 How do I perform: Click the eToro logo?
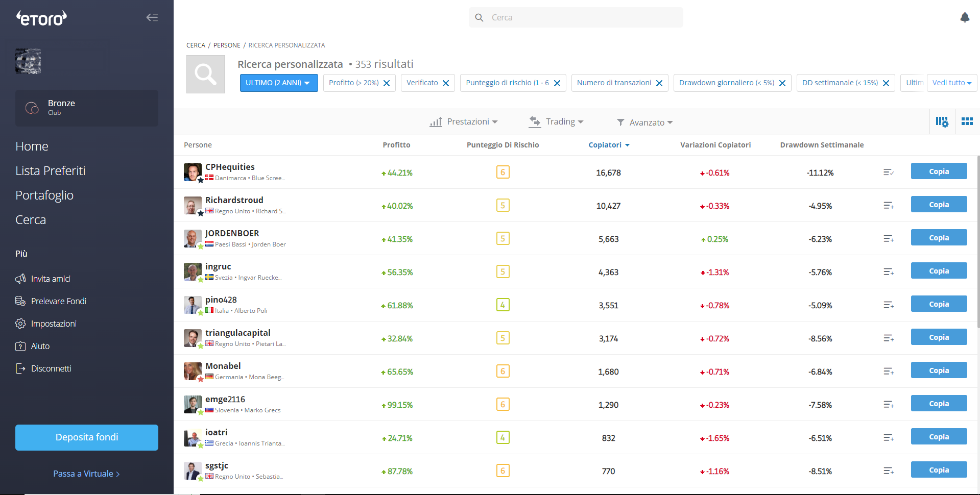click(42, 18)
